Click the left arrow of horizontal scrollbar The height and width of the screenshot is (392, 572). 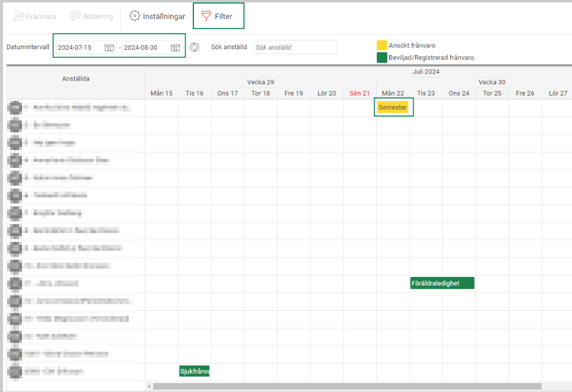pyautogui.click(x=149, y=386)
